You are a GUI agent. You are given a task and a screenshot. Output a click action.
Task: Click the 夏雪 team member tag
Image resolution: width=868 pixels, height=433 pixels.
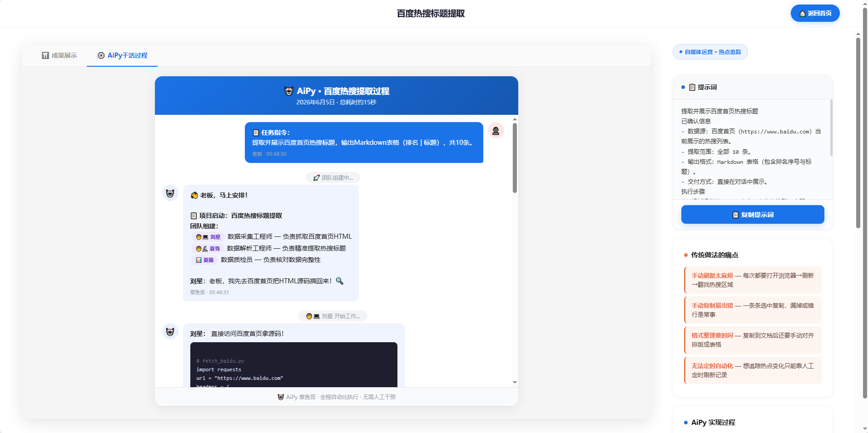[x=208, y=249]
